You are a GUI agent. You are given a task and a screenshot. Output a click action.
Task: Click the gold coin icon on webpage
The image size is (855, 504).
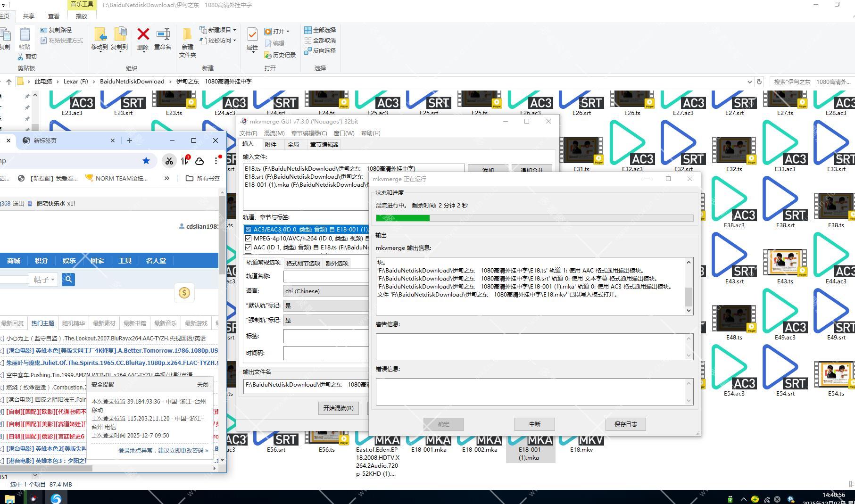[184, 293]
